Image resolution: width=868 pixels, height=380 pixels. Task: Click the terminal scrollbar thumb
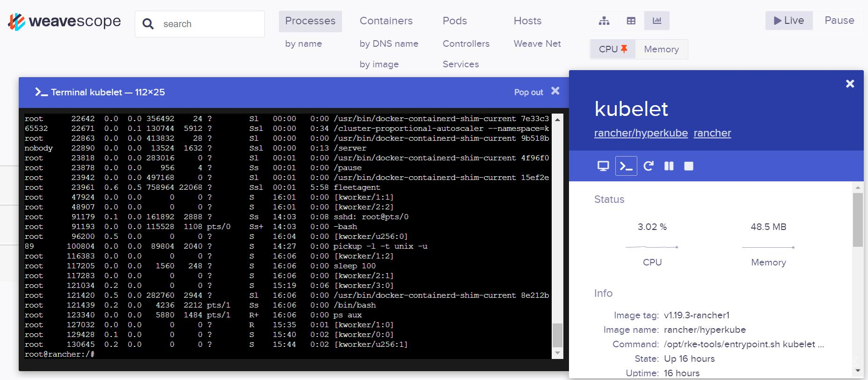pyautogui.click(x=557, y=335)
